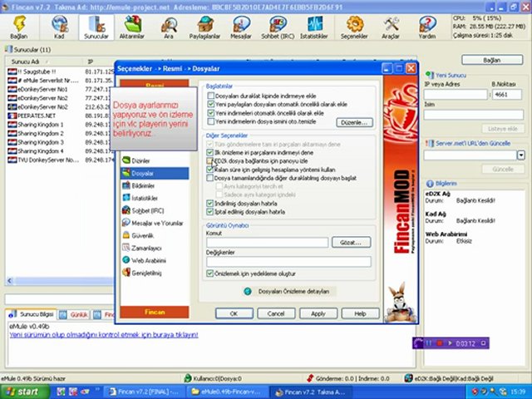532x399 pixels.
Task: Open Aktarımlar transfers toolbar icon
Action: (132, 27)
